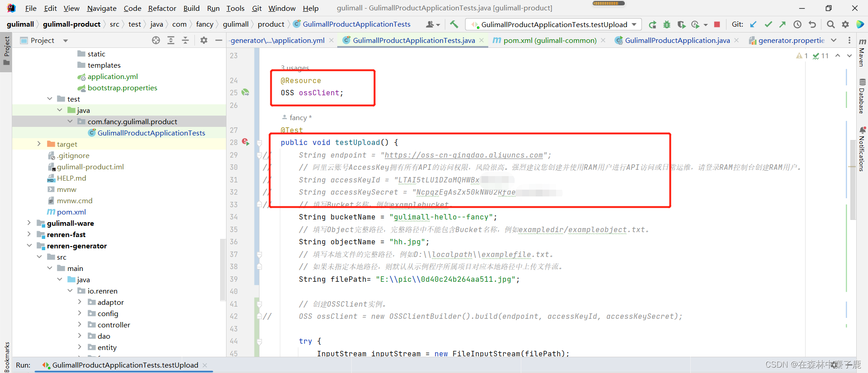Run with coverage icon
Viewport: 868px width, 373px height.
pos(681,24)
